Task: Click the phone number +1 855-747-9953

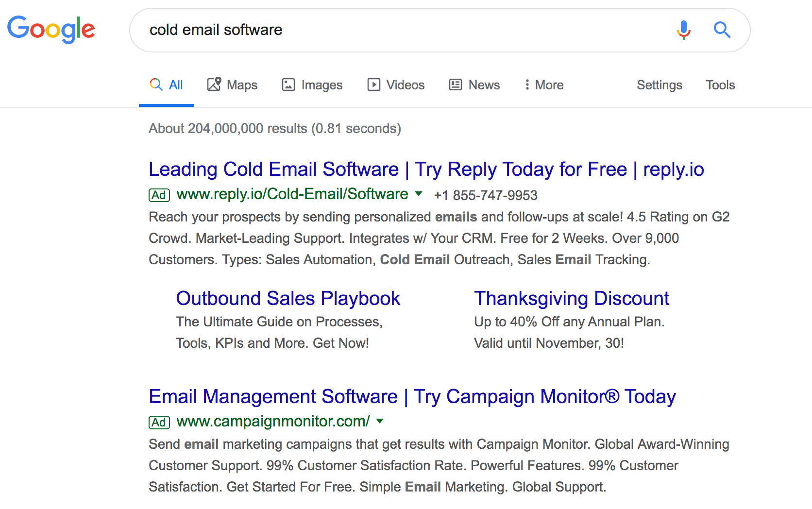Action: [486, 195]
